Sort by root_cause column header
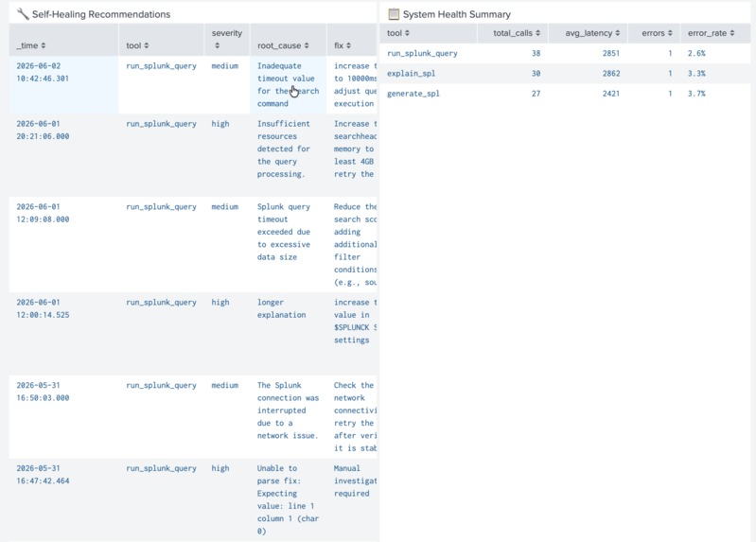Image resolution: width=756 pixels, height=542 pixels. (283, 45)
